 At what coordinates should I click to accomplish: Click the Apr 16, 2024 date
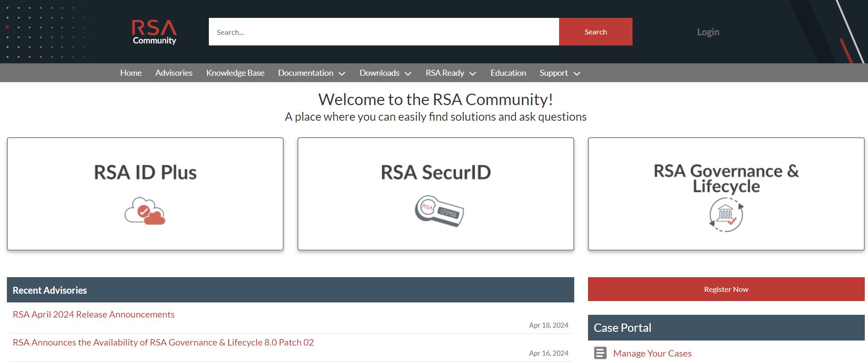[549, 353]
